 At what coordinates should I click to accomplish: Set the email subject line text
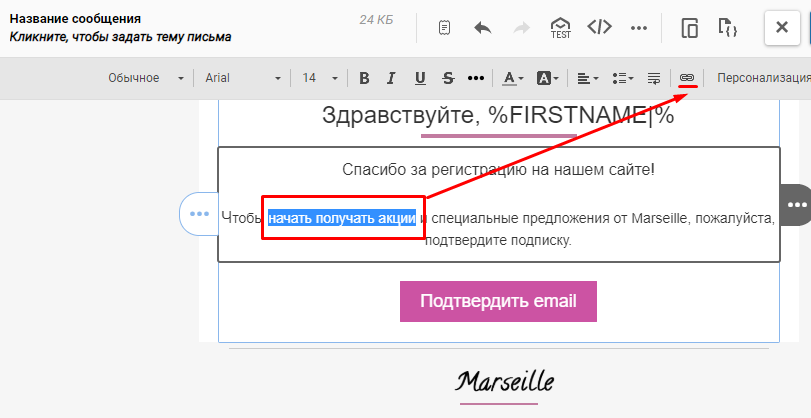120,37
